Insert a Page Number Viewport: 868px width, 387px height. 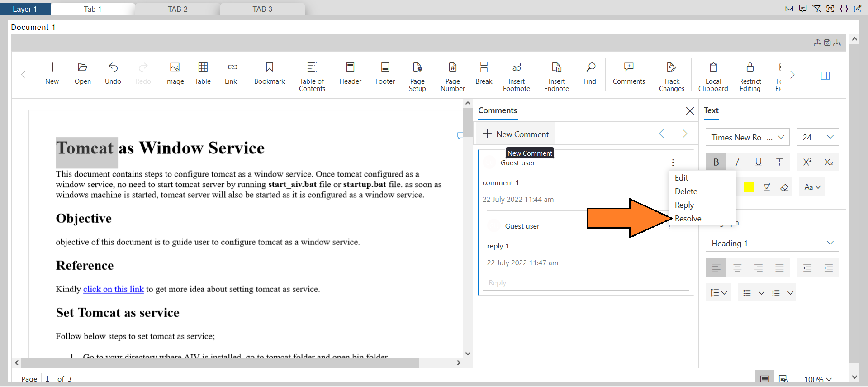453,76
